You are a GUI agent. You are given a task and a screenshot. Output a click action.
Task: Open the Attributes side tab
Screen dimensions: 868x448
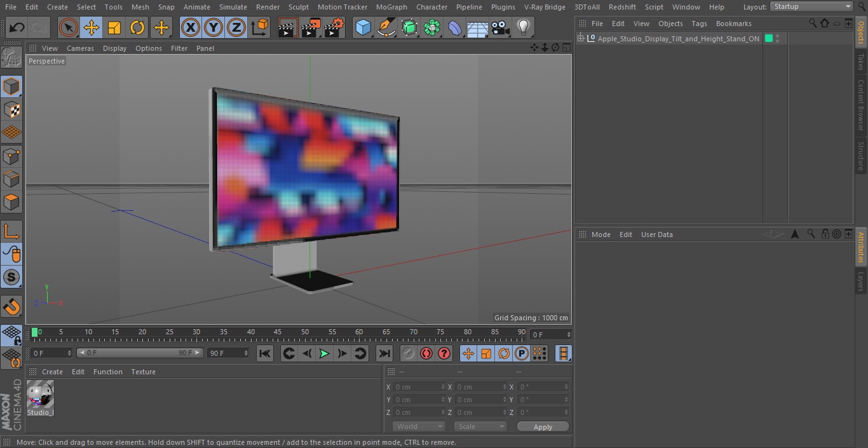(861, 248)
